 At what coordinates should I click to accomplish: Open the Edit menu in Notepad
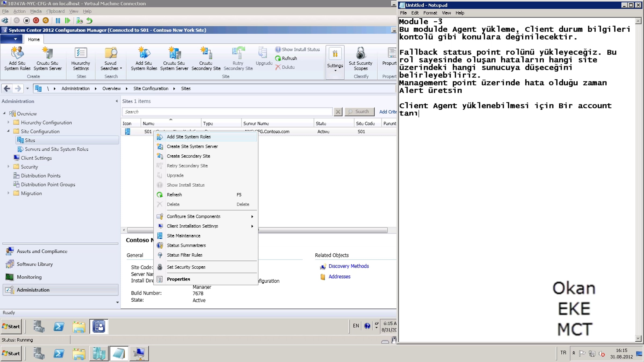[415, 13]
